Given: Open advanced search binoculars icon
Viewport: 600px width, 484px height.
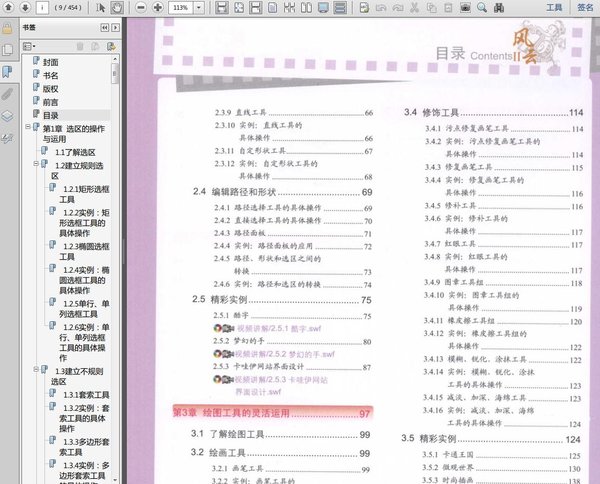Looking at the screenshot, I should coord(499,7).
